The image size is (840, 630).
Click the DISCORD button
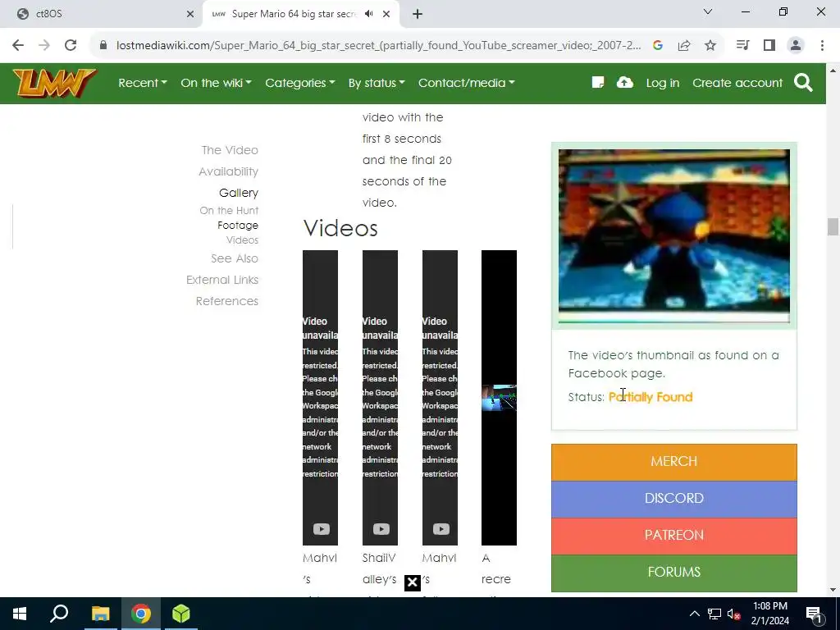(674, 499)
